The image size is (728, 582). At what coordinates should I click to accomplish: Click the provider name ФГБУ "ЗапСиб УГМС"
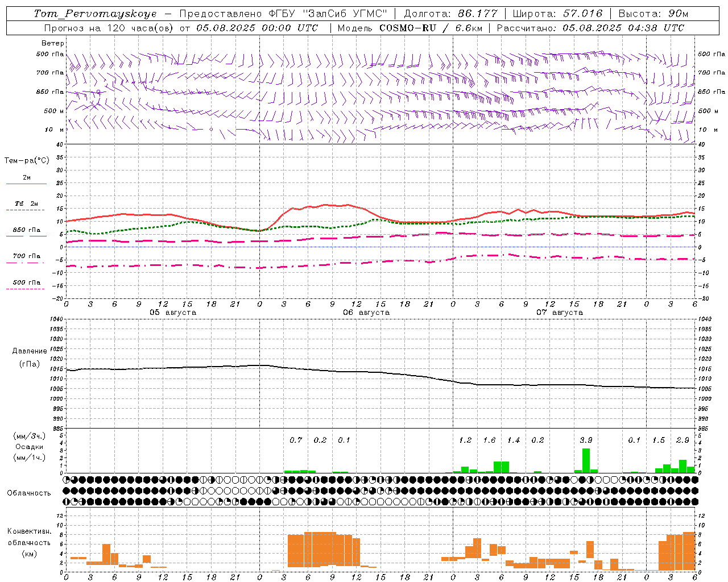click(x=328, y=14)
